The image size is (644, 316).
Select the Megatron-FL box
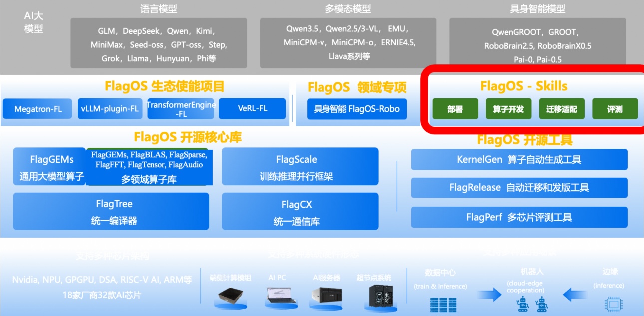coord(38,109)
